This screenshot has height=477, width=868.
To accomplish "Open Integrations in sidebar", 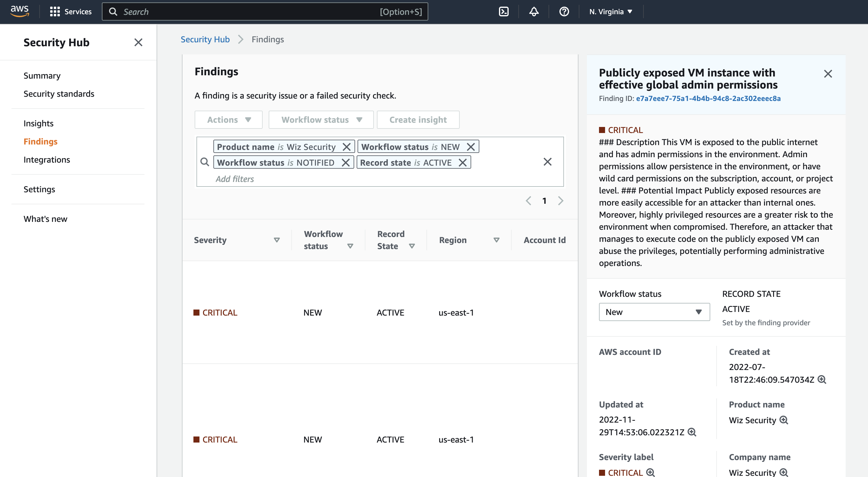I will coord(47,160).
